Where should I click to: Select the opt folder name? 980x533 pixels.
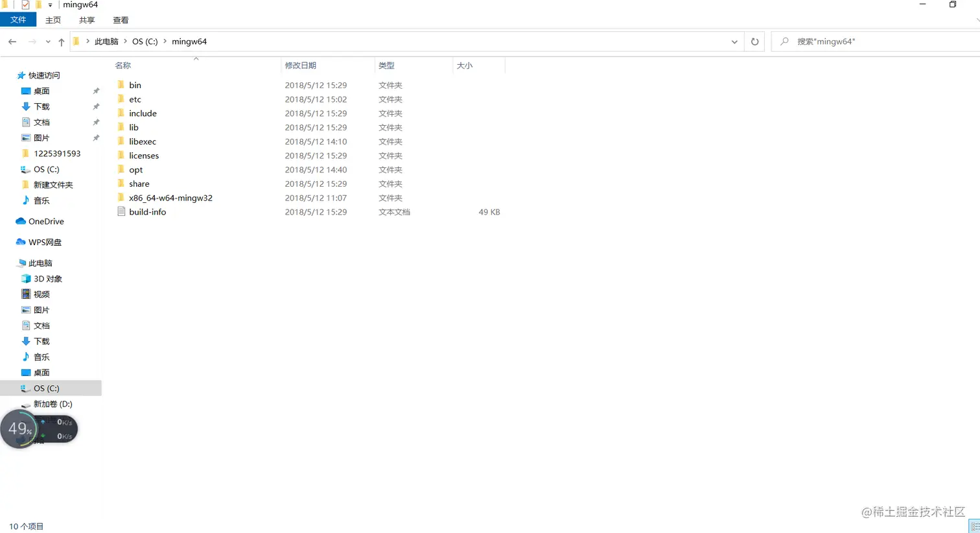(135, 170)
